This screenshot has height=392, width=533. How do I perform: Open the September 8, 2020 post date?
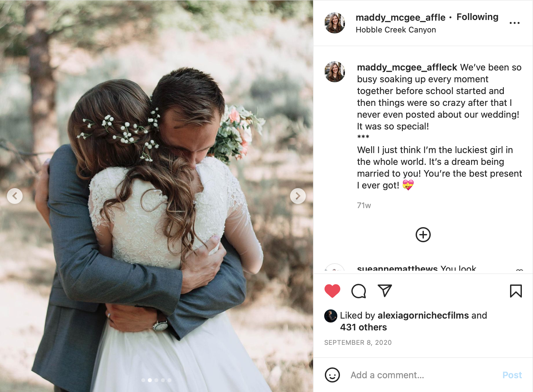click(358, 343)
